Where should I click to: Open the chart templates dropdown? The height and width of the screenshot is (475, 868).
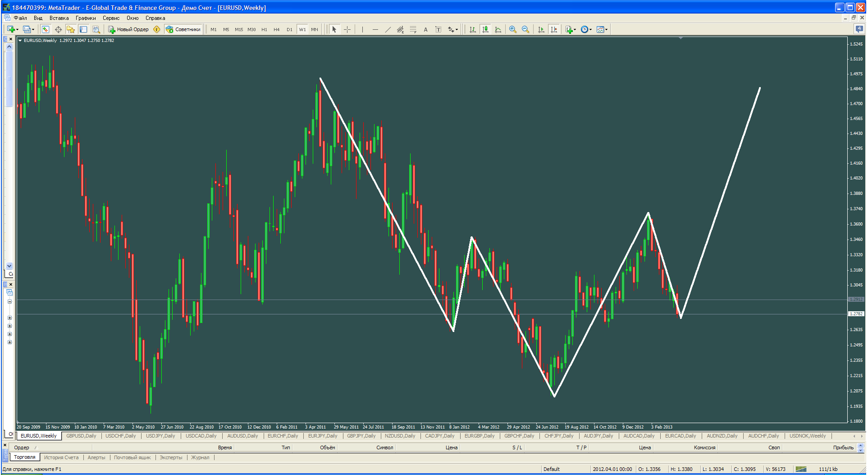coord(602,29)
